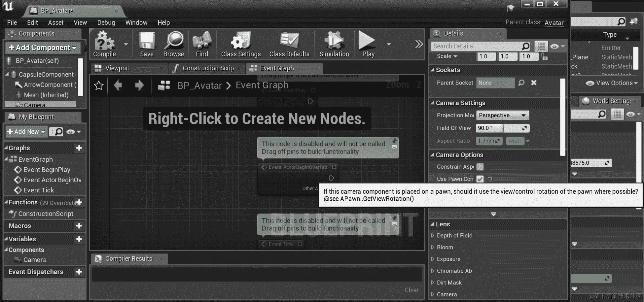Expand the Bloom section

[433, 247]
